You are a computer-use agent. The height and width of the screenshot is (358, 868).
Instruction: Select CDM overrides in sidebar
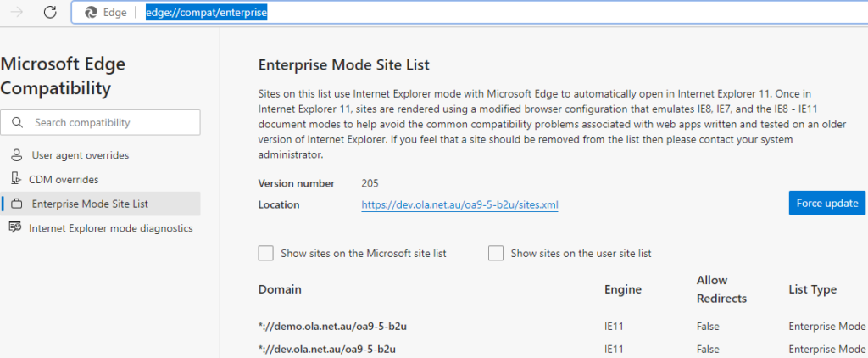64,180
